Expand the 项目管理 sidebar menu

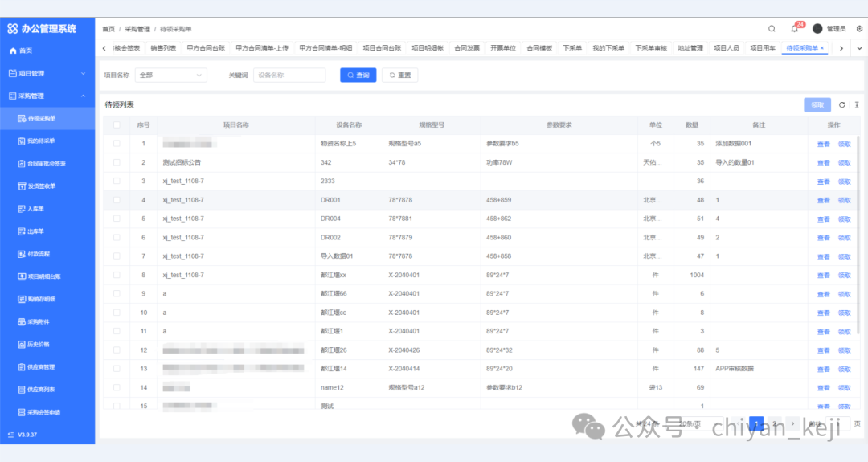coord(47,73)
